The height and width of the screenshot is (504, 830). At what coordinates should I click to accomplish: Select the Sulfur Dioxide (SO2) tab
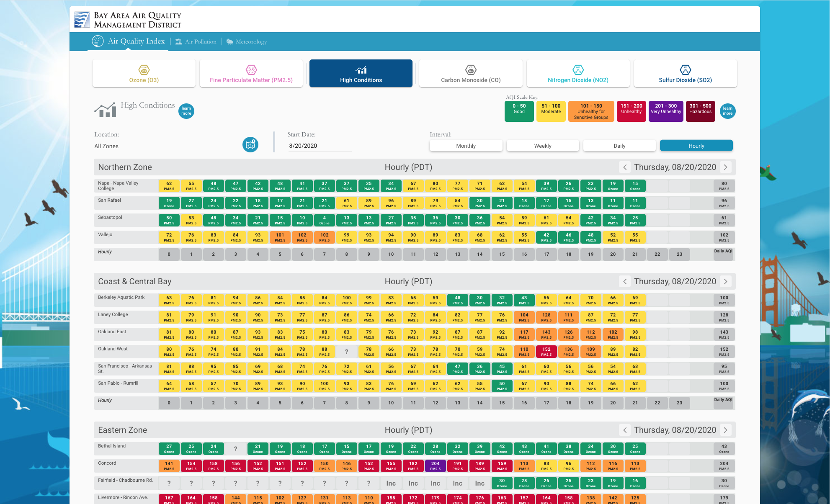[x=686, y=73]
